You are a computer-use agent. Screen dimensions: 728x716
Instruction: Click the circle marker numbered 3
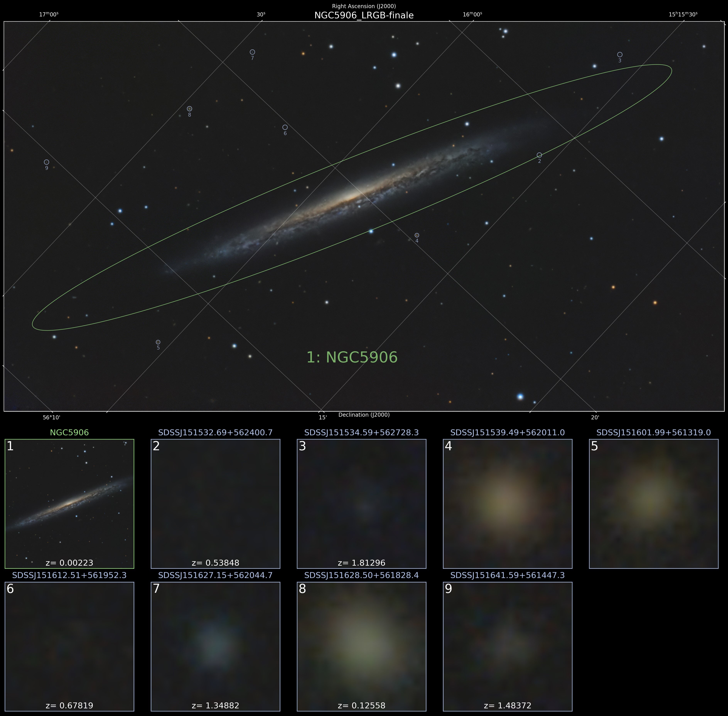point(620,55)
